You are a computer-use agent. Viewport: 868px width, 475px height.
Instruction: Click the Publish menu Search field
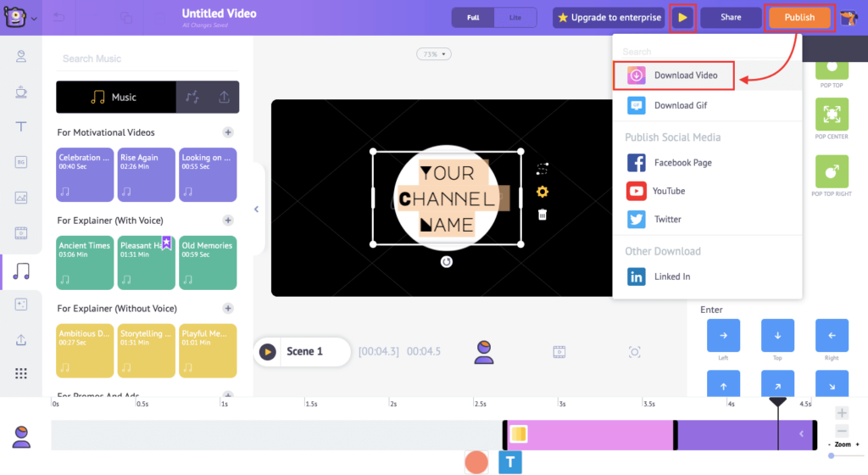[x=707, y=52]
